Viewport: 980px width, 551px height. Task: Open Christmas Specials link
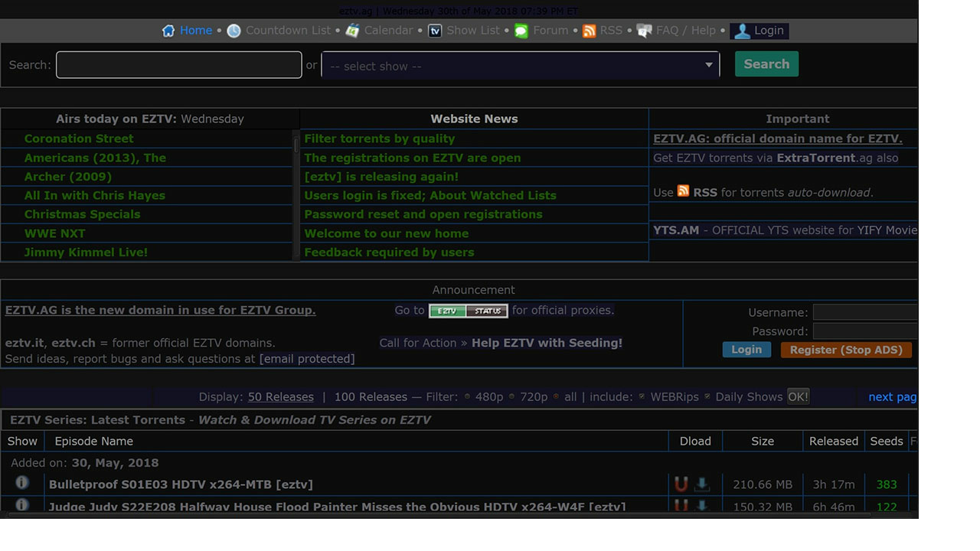coord(82,214)
